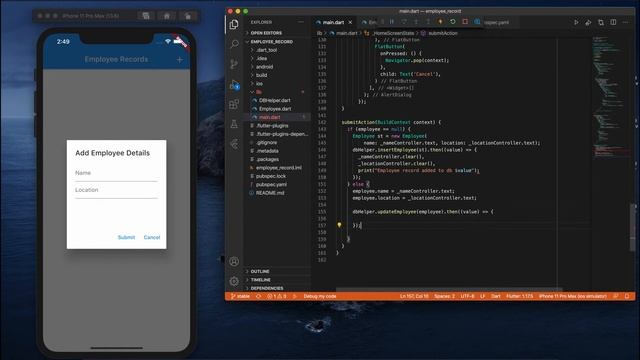Open DBHelper.dart in the explorer
Screen dimensions: 640x360
(x=275, y=100)
